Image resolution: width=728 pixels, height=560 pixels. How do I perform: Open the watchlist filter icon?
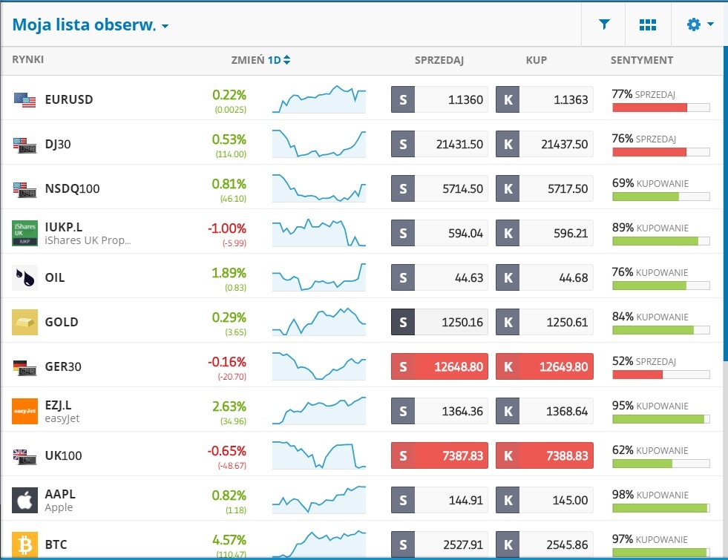[x=603, y=24]
